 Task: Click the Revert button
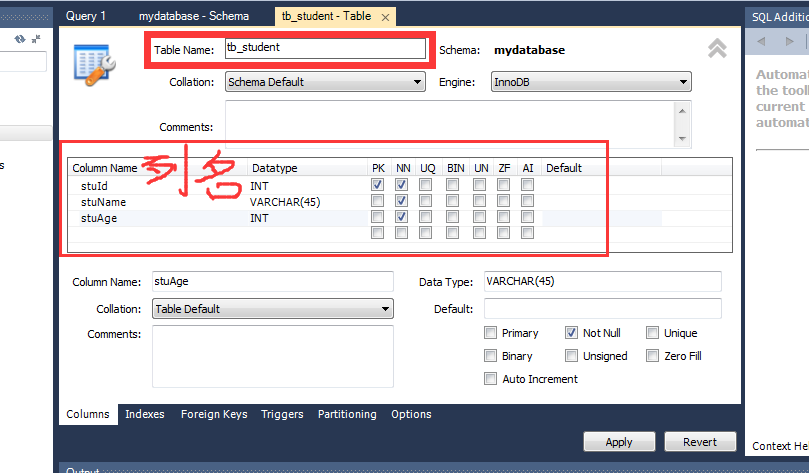coord(700,442)
